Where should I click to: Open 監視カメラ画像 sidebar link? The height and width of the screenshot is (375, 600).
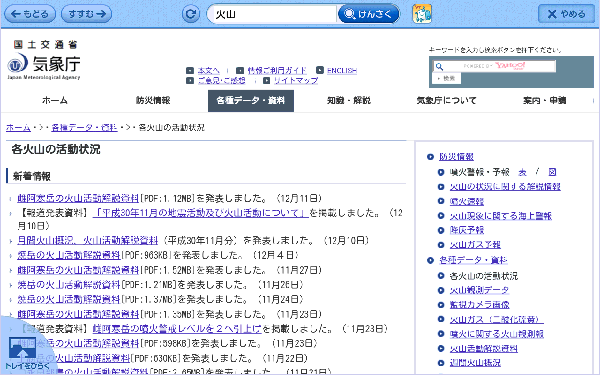tap(479, 305)
